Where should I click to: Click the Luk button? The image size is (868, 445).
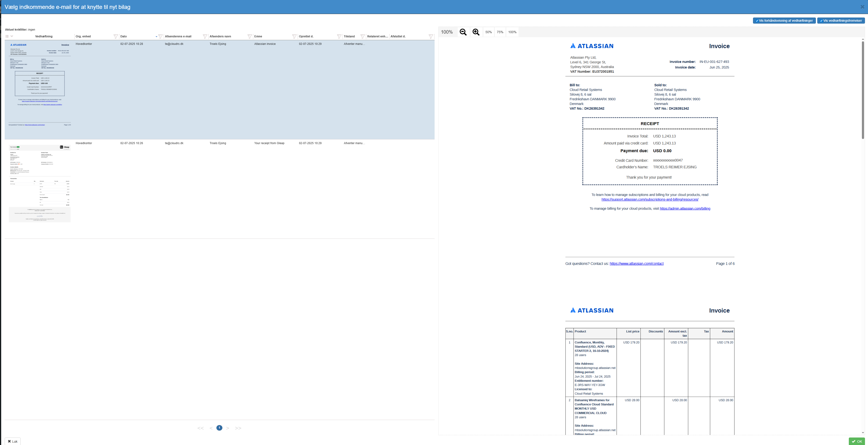[12, 441]
